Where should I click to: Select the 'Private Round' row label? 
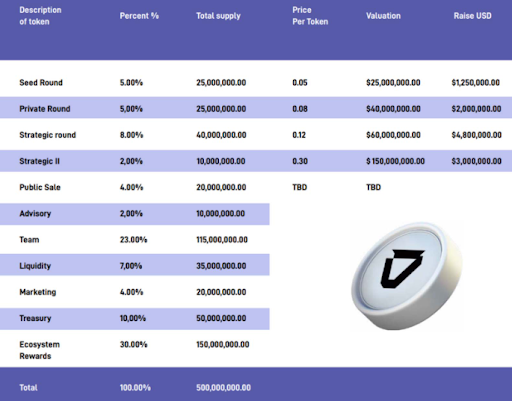(x=45, y=109)
